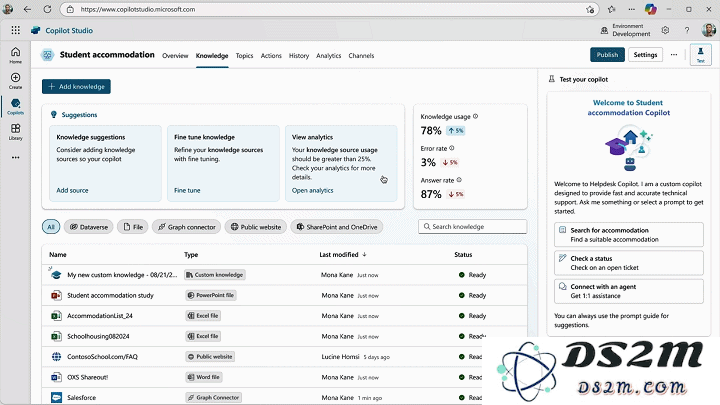The width and height of the screenshot is (720, 405).
Task: Click the Error rate info icon
Action: pos(452,148)
